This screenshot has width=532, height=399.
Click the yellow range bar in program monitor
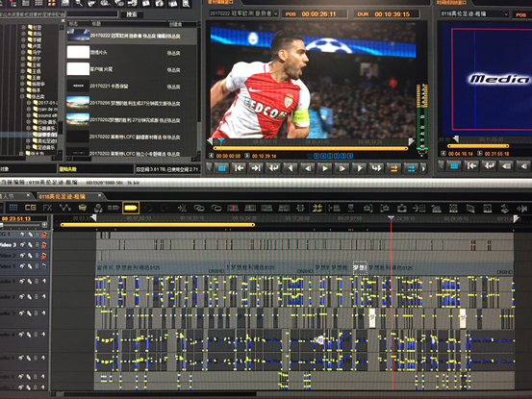(x=478, y=146)
